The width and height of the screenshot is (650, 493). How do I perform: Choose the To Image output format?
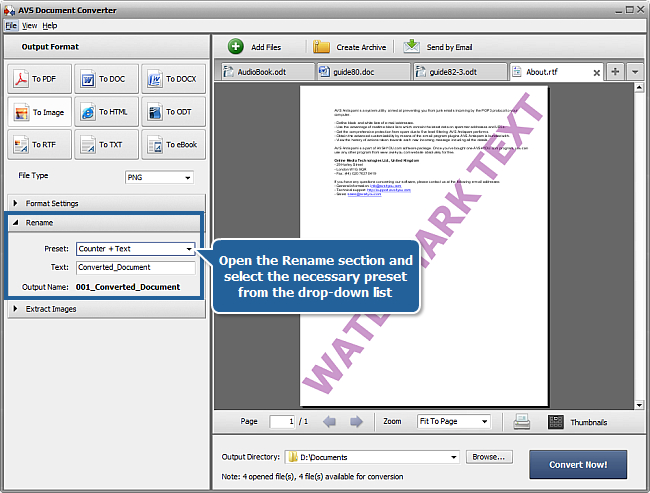click(x=39, y=112)
